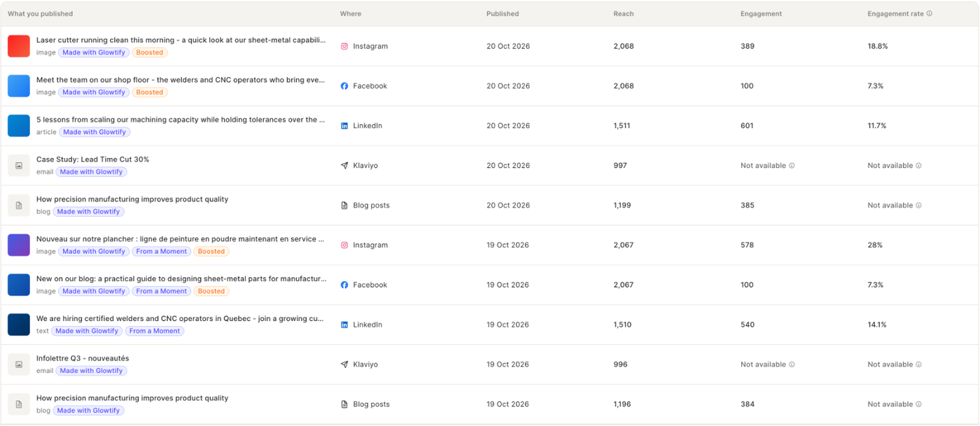This screenshot has width=980, height=426.
Task: Click the engagement value 578
Action: tap(747, 246)
